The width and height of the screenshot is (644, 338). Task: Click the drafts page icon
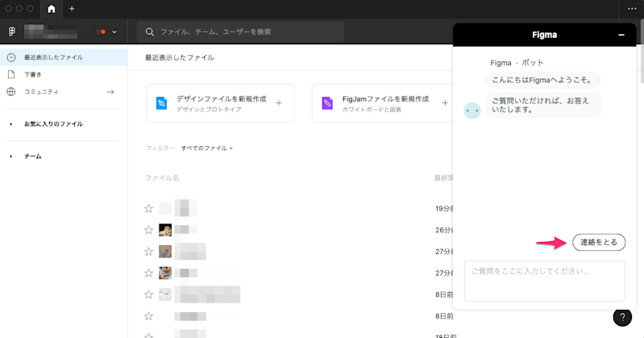tap(11, 74)
